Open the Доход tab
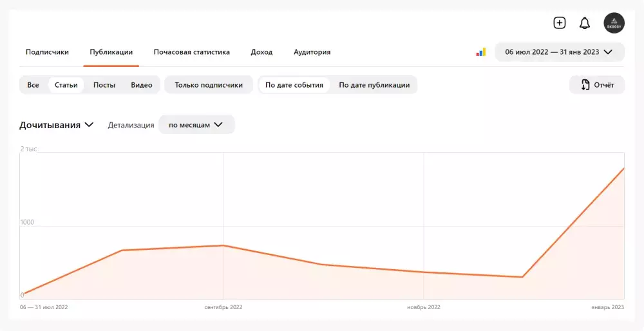644x331 pixels. point(261,52)
